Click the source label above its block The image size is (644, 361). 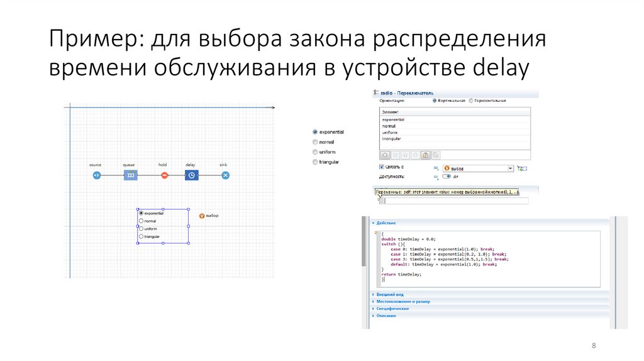(x=96, y=165)
